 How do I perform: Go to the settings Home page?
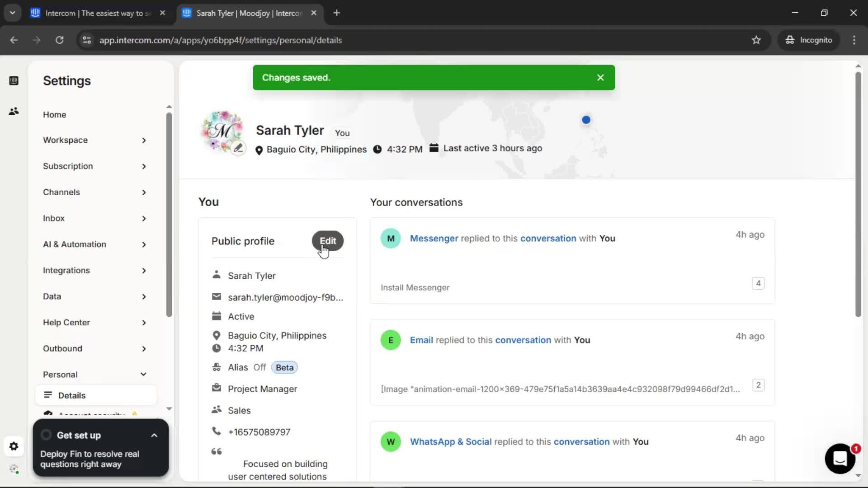pos(55,115)
